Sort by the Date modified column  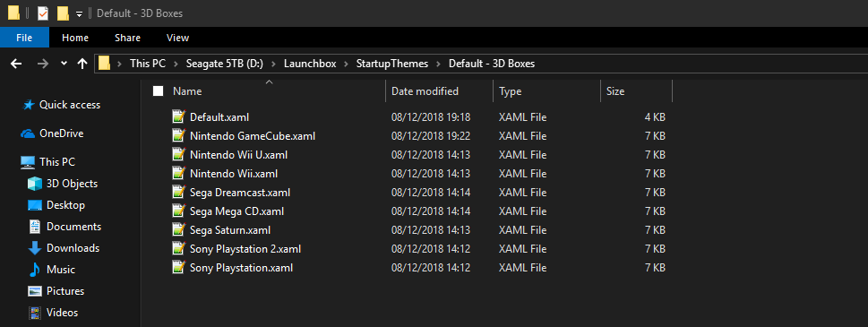point(425,91)
